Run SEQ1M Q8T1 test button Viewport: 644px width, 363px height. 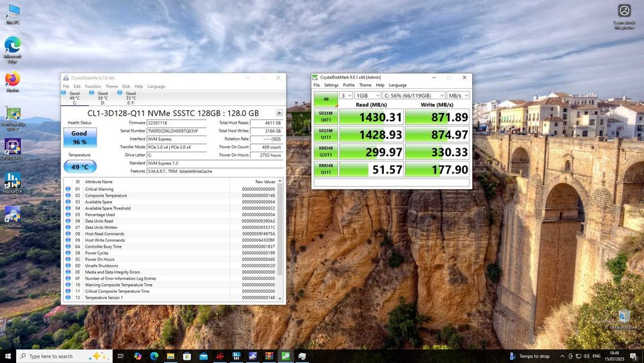[x=326, y=117]
